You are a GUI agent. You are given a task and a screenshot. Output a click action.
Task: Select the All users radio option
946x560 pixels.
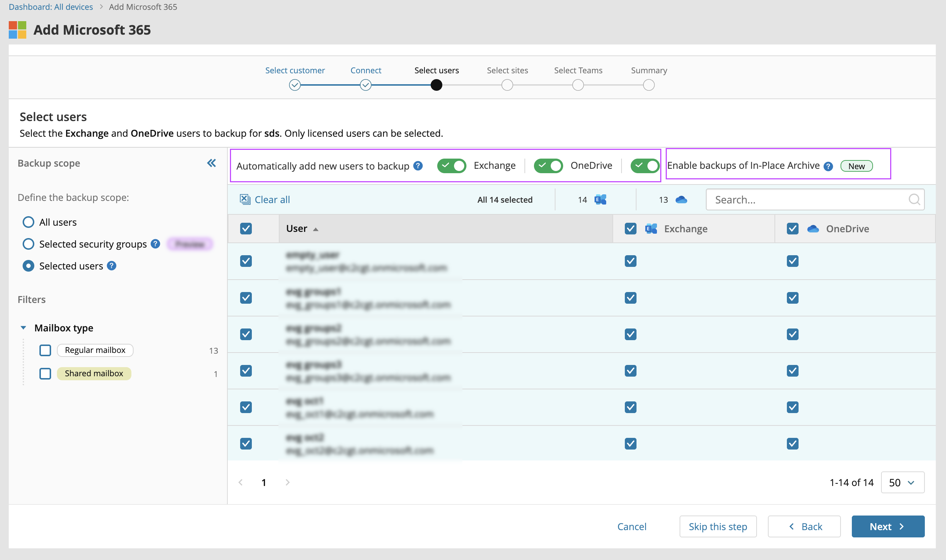coord(28,222)
